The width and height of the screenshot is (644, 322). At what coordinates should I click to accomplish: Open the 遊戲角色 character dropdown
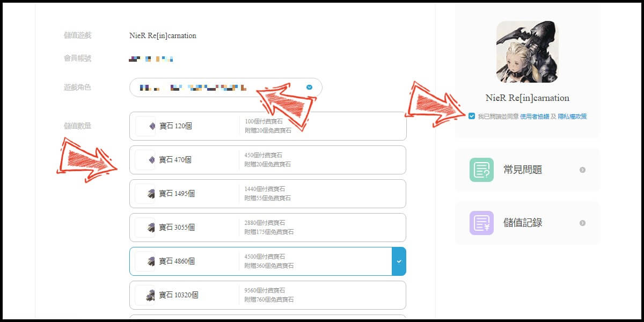226,87
